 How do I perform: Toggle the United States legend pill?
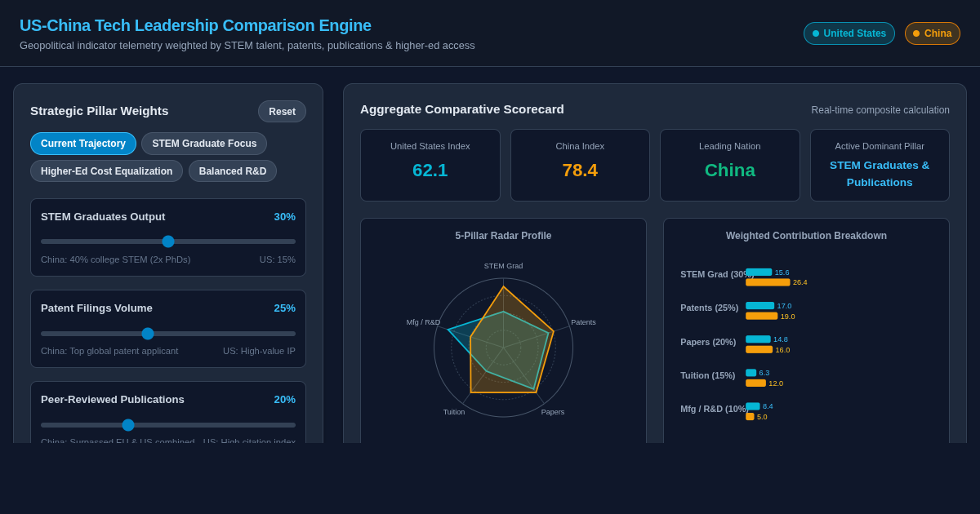pyautogui.click(x=849, y=33)
